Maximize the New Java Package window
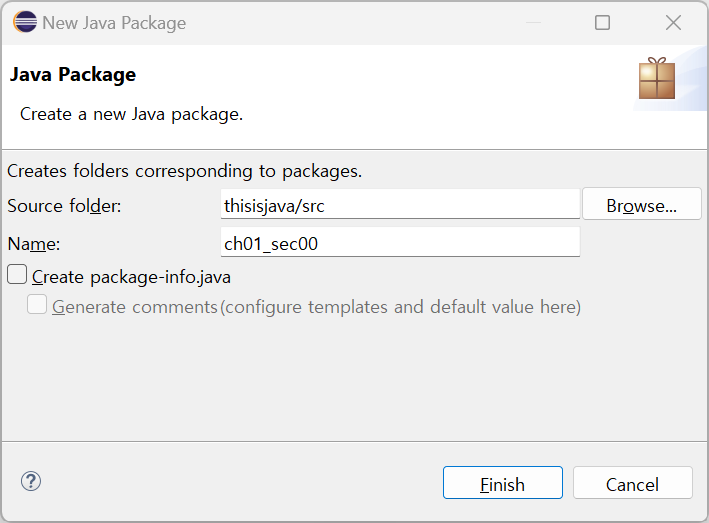Viewport: 709px width, 523px height. (x=602, y=22)
